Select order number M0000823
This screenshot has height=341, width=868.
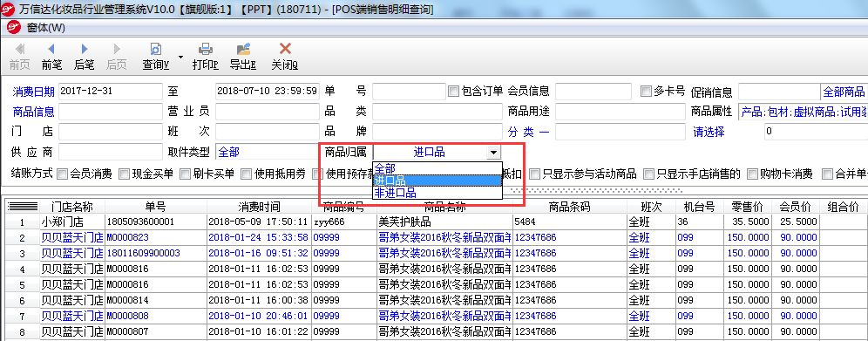point(155,237)
